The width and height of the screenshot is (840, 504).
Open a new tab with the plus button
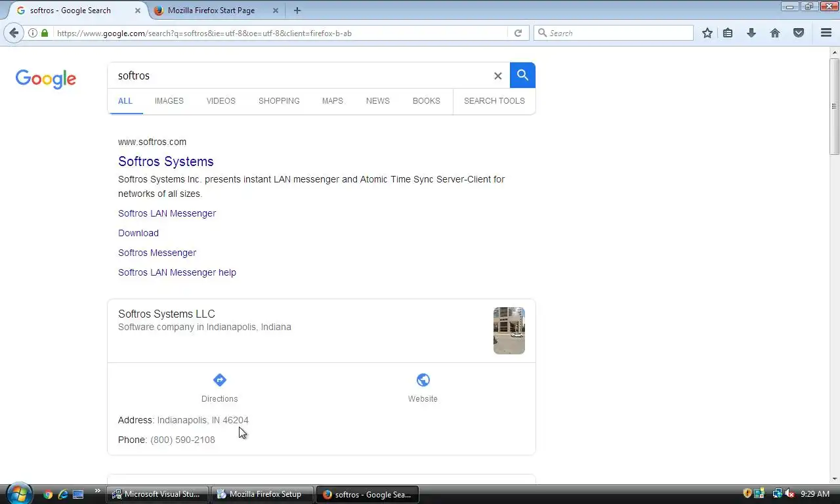(297, 10)
